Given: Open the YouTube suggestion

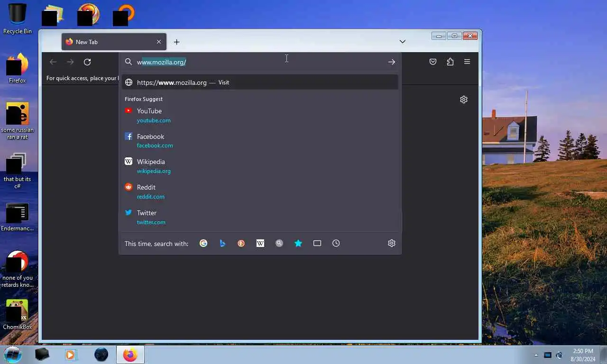Looking at the screenshot, I should tap(260, 115).
